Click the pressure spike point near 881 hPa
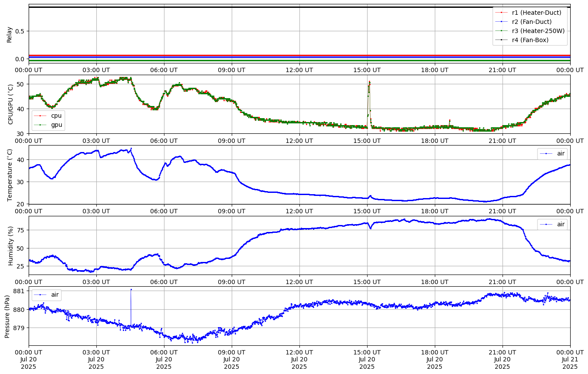Viewport: 588px width, 374px height. (x=131, y=289)
